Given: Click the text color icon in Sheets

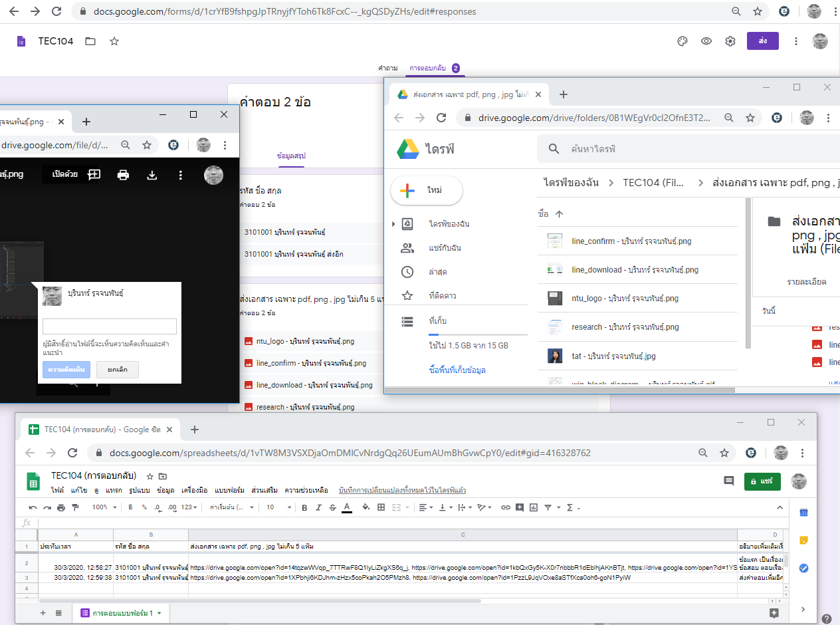Looking at the screenshot, I should point(347,507).
